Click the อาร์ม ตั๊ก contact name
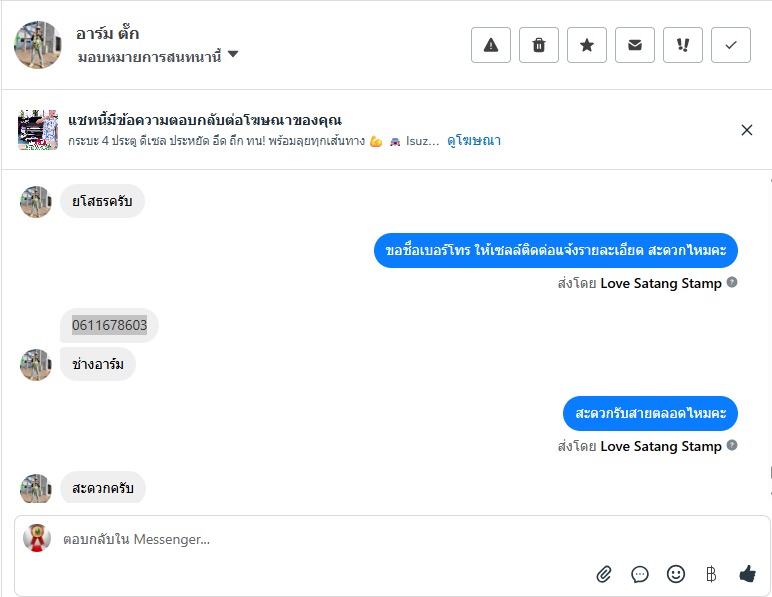Viewport: 772px width, 597px height. click(x=108, y=34)
